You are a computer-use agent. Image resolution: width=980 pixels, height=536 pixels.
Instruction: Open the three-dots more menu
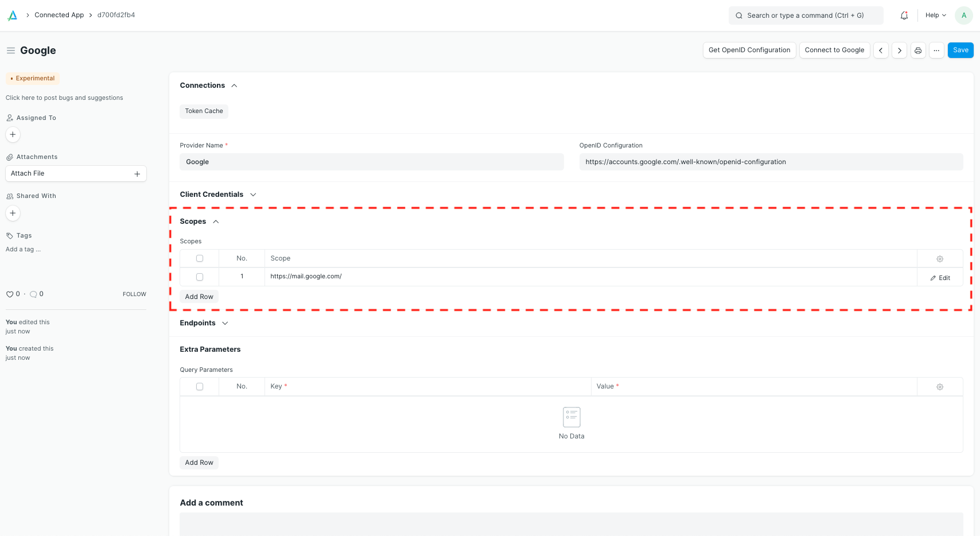click(936, 51)
